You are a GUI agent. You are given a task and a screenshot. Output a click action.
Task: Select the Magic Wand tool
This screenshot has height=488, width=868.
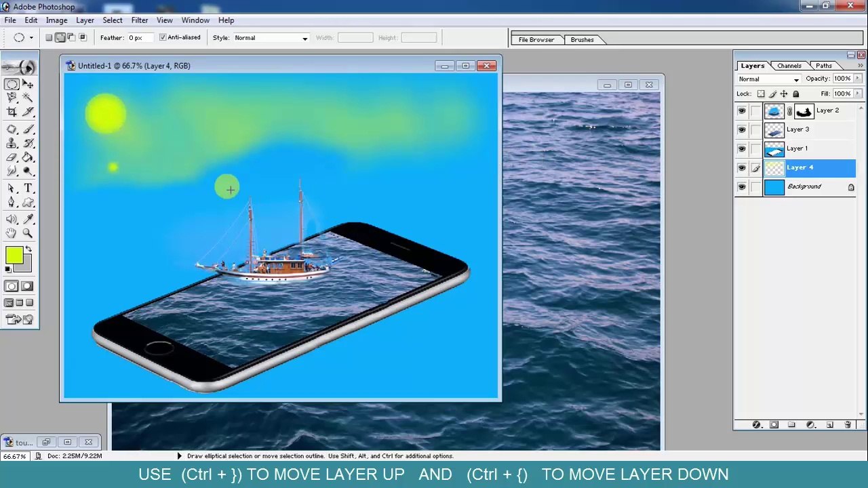point(28,98)
